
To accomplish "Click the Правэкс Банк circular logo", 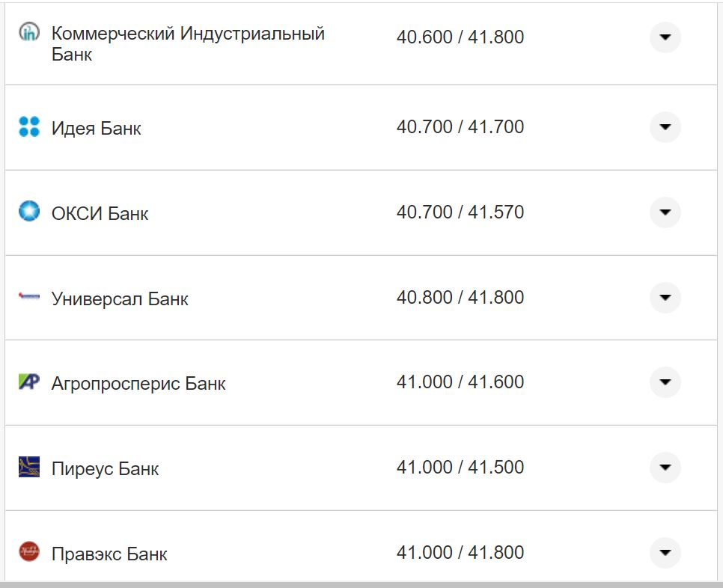I will pyautogui.click(x=28, y=552).
